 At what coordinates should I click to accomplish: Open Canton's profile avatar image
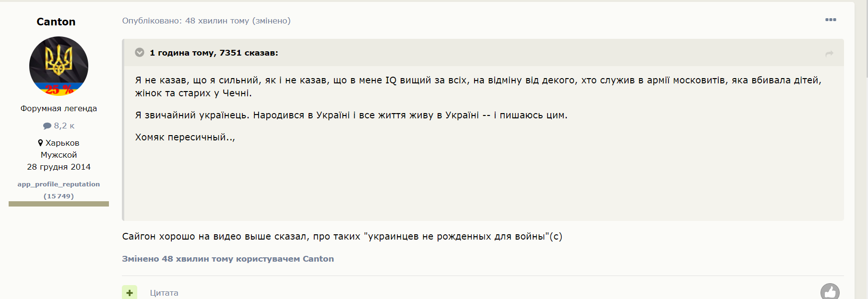point(59,66)
